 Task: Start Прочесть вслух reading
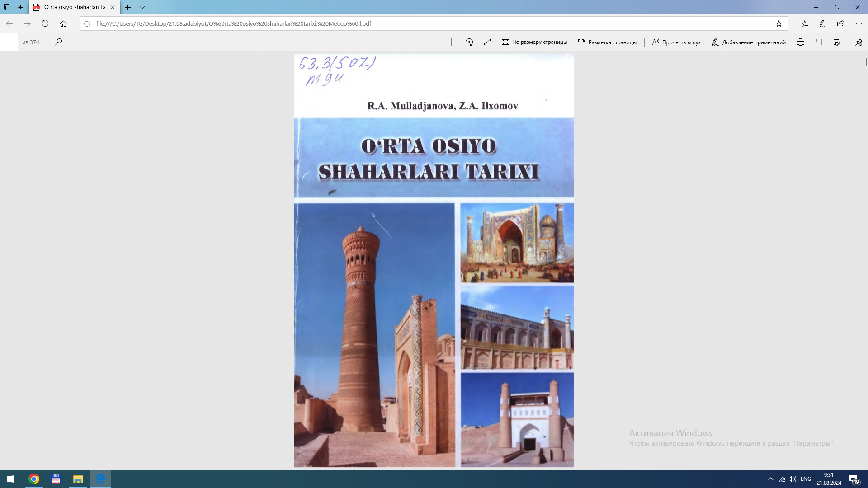tap(675, 42)
